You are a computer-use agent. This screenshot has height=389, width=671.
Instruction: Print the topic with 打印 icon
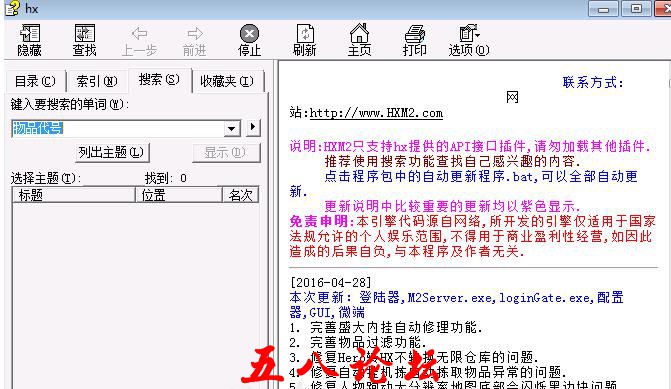point(414,40)
